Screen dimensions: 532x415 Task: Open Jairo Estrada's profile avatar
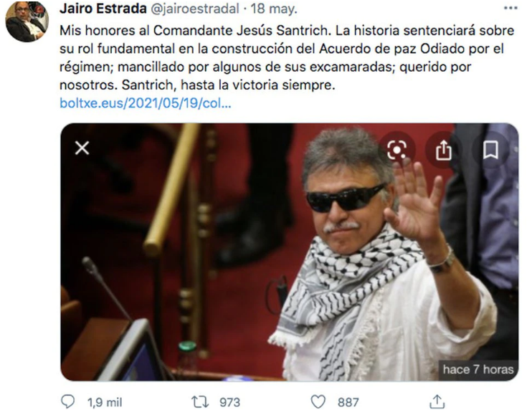(27, 21)
